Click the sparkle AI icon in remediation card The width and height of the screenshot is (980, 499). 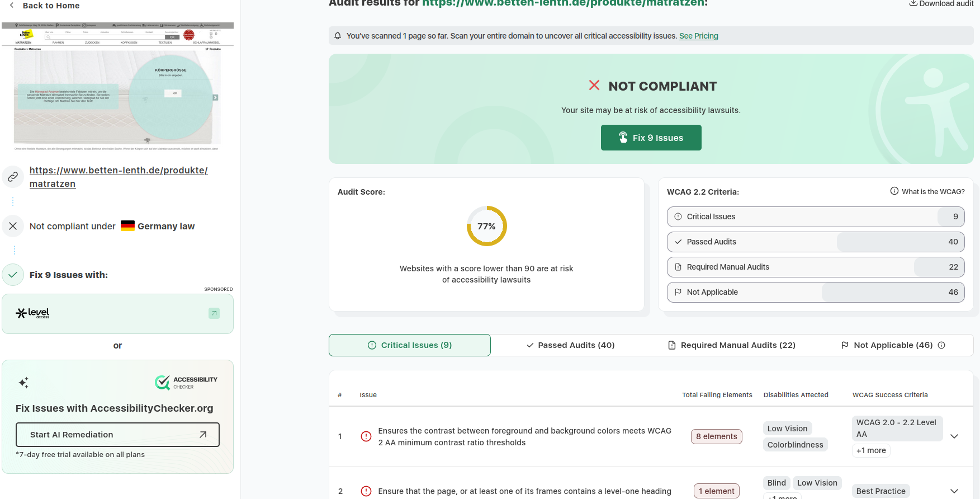coord(23,383)
